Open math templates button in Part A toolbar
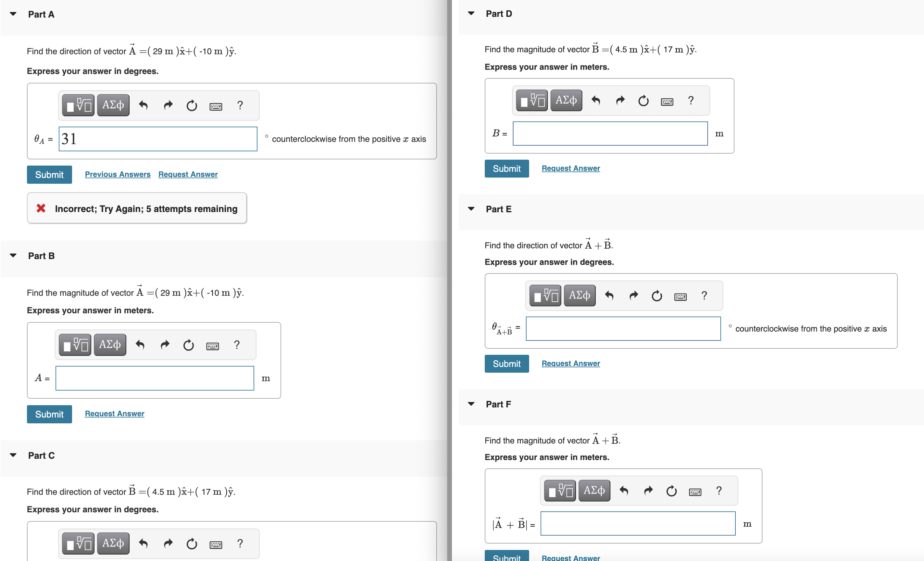The image size is (924, 561). click(78, 106)
